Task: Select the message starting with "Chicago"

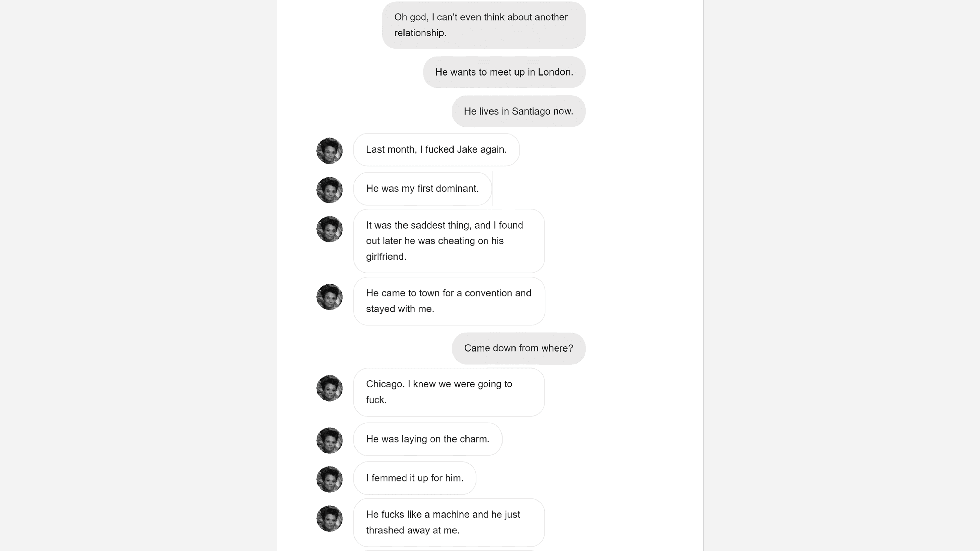Action: pyautogui.click(x=449, y=392)
